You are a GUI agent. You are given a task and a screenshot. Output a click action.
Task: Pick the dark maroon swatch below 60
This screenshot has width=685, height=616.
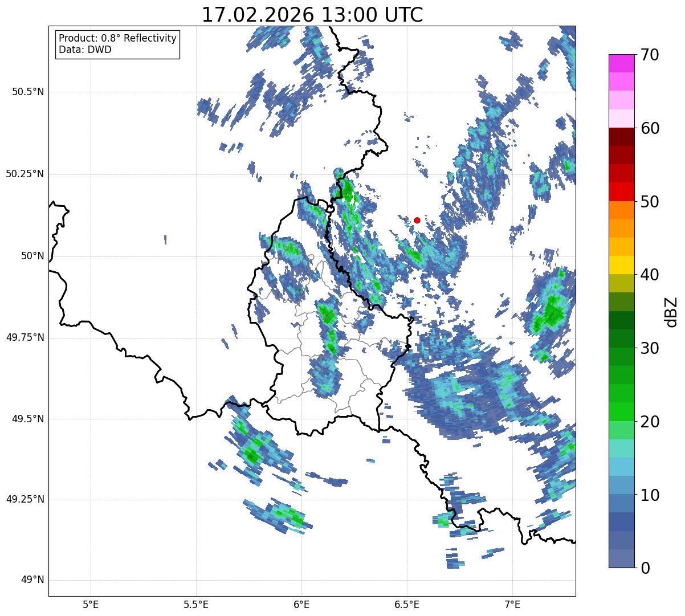[x=621, y=137]
